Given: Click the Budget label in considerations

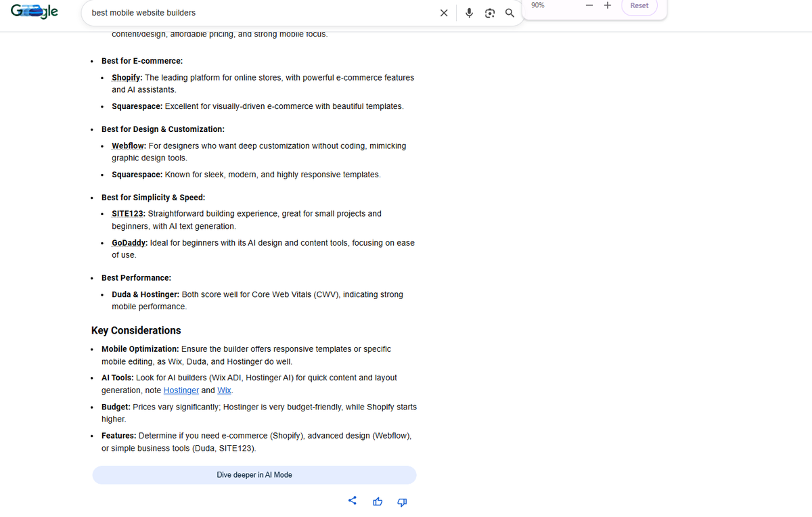Looking at the screenshot, I should [x=116, y=407].
